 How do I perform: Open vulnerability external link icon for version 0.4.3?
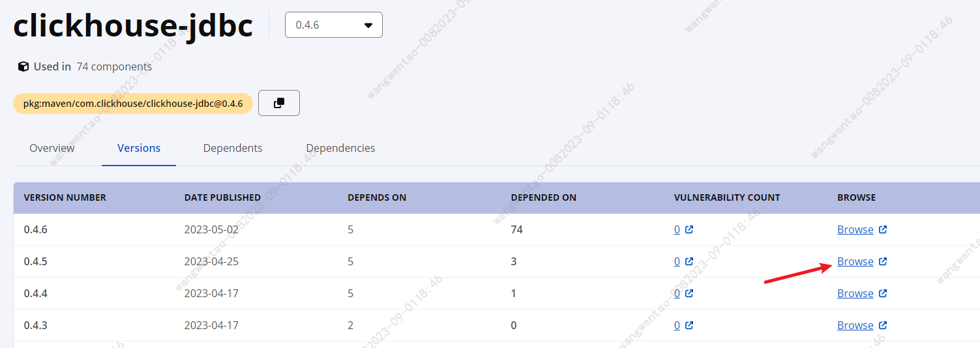[x=689, y=325]
